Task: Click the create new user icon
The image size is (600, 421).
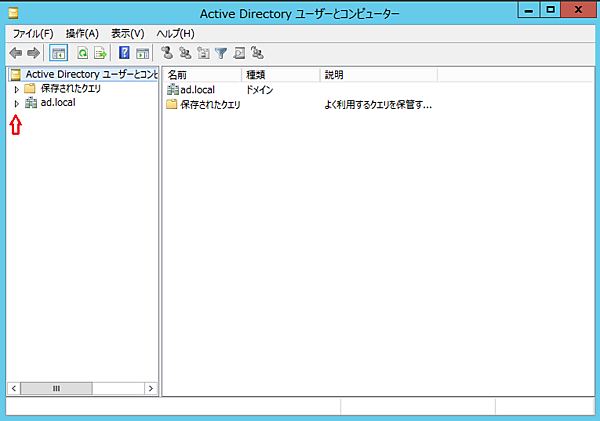Action: pyautogui.click(x=167, y=53)
